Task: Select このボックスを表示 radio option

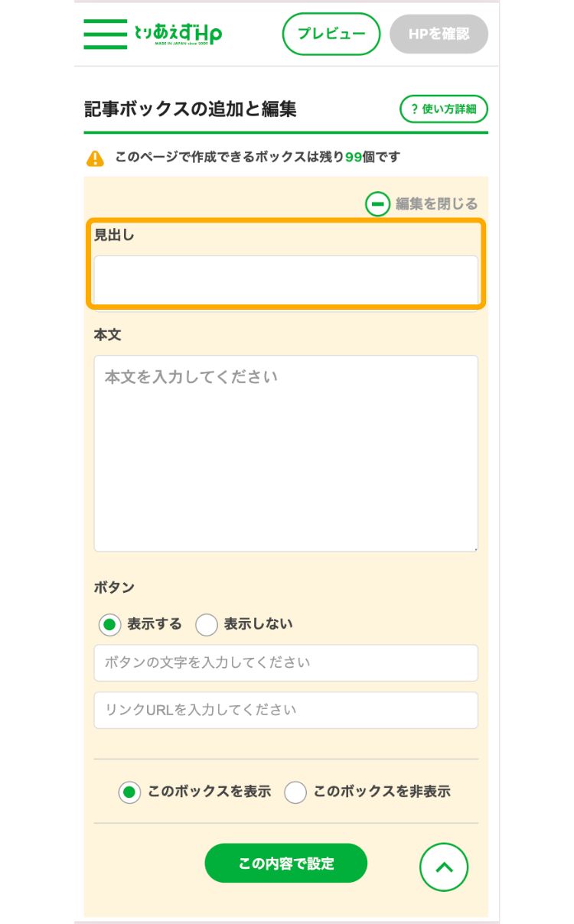Action: (x=130, y=792)
